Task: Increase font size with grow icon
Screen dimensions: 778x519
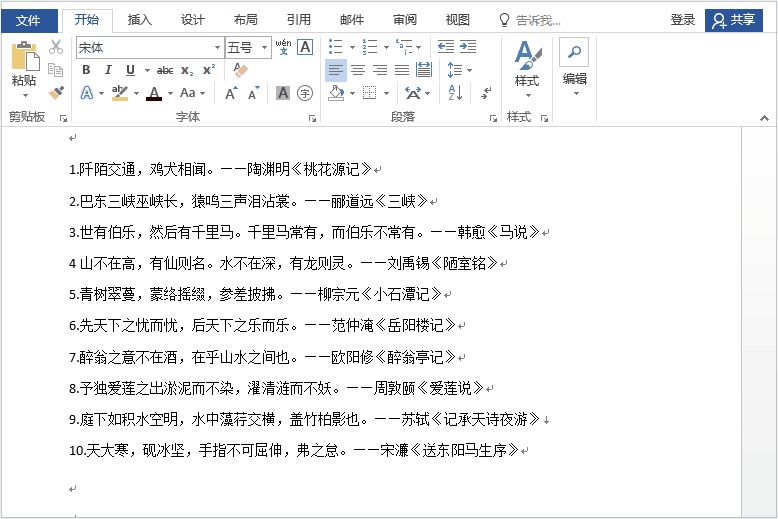Action: tap(231, 93)
